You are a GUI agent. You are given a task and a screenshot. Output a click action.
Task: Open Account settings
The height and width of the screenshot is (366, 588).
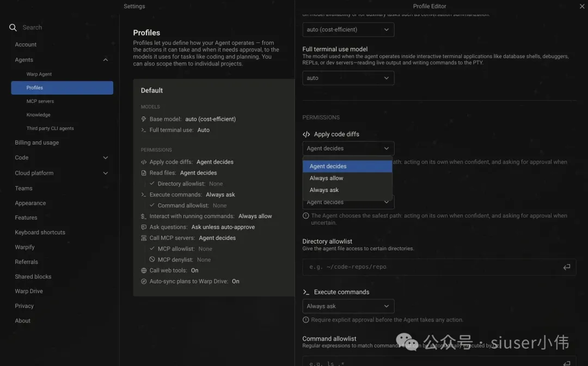coord(26,45)
